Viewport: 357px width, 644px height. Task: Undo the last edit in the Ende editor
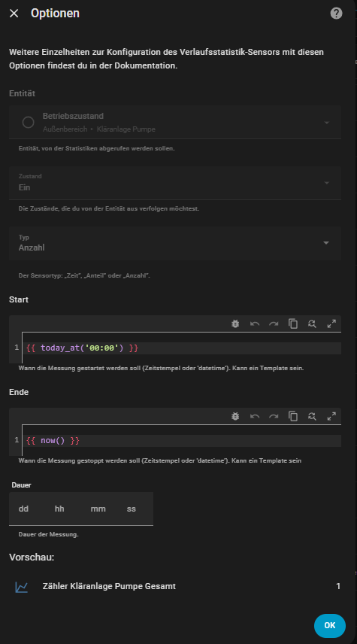point(255,417)
